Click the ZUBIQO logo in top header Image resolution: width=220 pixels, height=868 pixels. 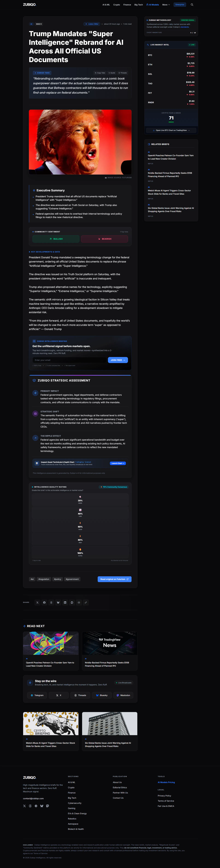(30, 5)
